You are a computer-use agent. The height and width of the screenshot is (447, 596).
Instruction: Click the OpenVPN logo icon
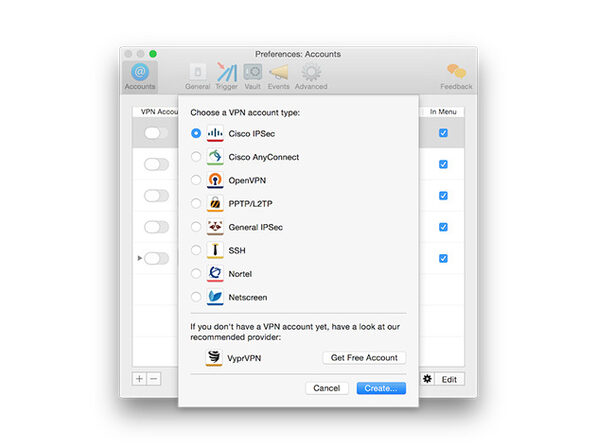point(215,180)
